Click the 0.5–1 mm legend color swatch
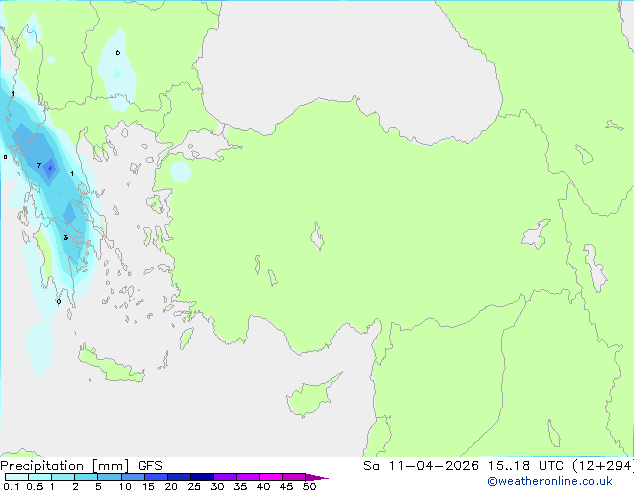The width and height of the screenshot is (634, 490). pyautogui.click(x=40, y=477)
